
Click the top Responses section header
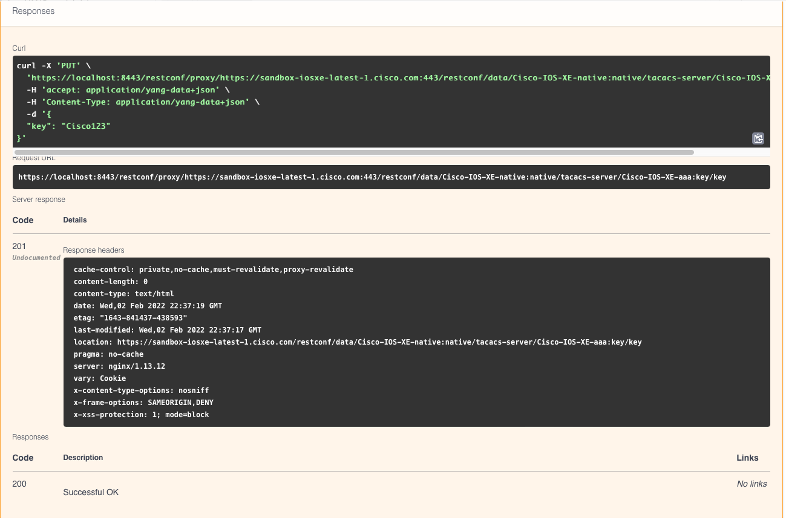(33, 11)
